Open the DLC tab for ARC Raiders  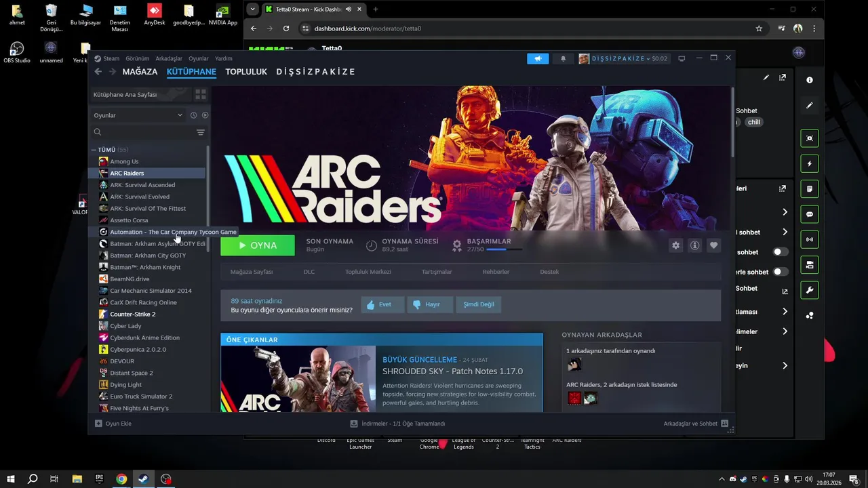pyautogui.click(x=309, y=272)
